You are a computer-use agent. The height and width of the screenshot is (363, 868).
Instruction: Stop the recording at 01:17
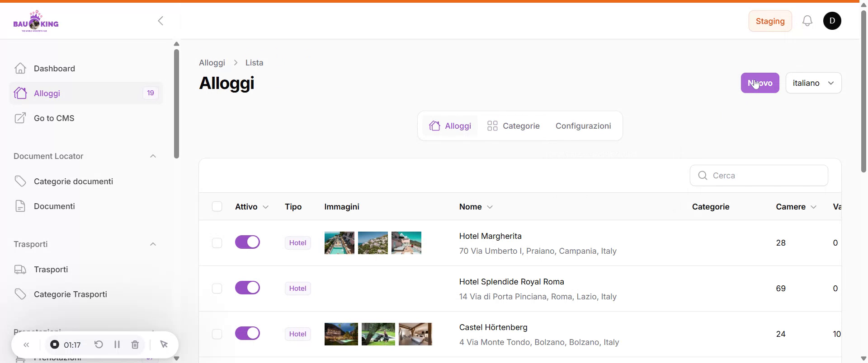click(x=55, y=344)
